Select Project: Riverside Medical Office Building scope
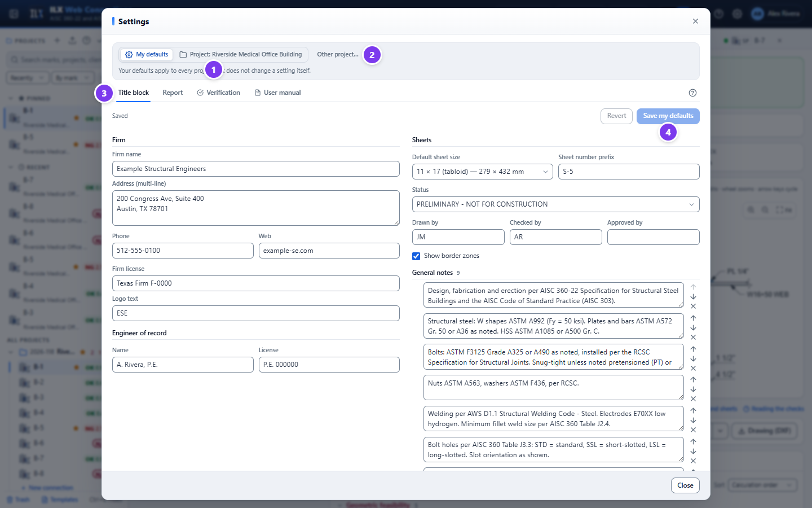 (x=240, y=55)
